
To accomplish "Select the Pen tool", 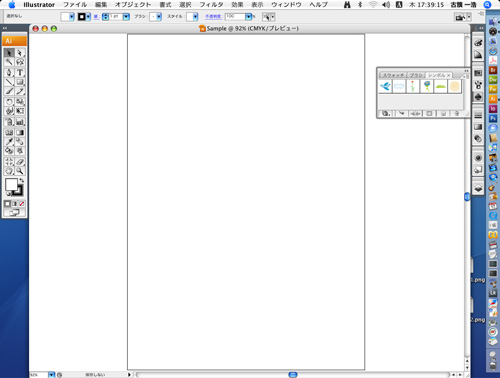I will point(9,73).
